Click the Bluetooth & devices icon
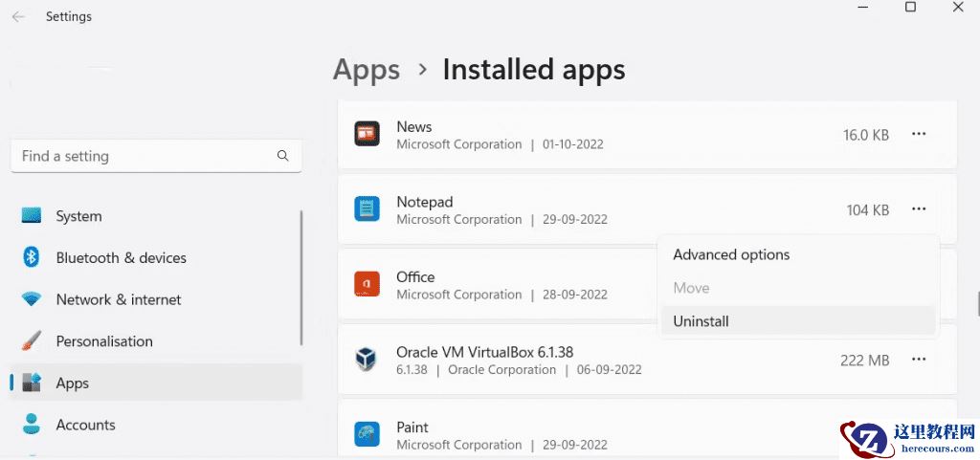 click(x=32, y=257)
